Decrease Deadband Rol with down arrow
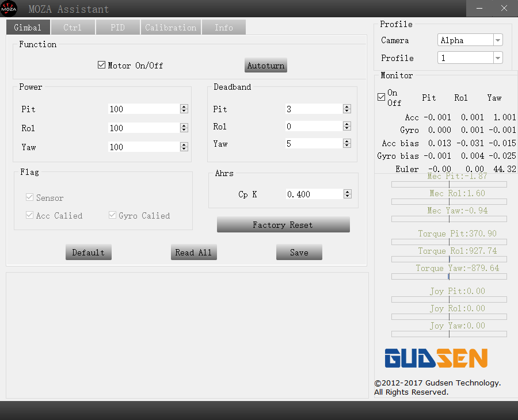Image resolution: width=518 pixels, height=420 pixels. point(346,128)
